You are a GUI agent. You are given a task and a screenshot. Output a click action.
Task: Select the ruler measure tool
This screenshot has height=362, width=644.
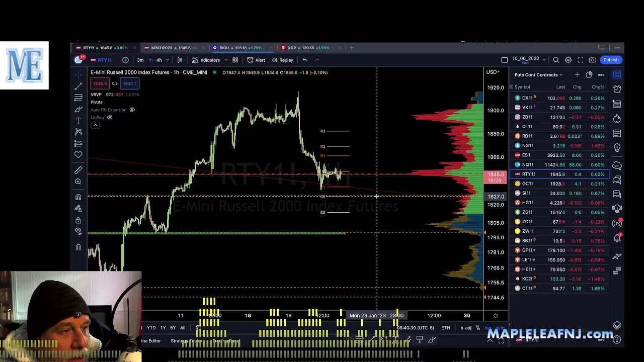click(x=78, y=170)
